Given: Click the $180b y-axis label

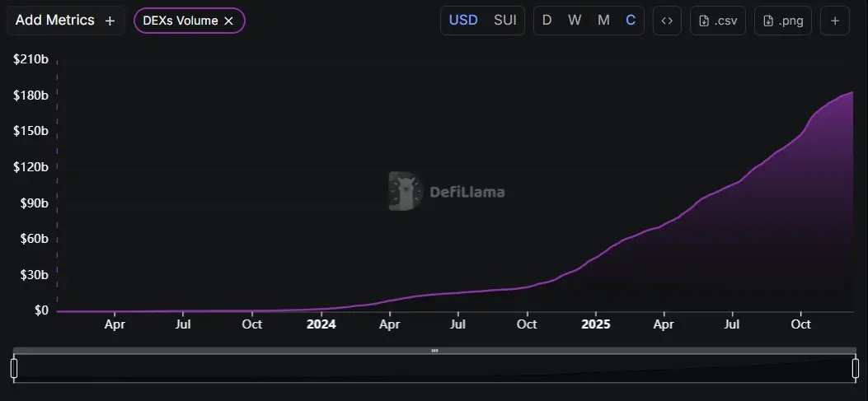Looking at the screenshot, I should (30, 96).
